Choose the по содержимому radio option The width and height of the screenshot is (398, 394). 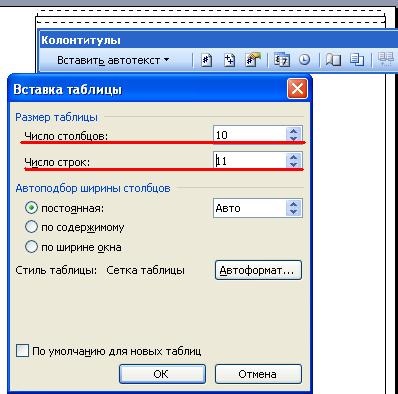31,227
